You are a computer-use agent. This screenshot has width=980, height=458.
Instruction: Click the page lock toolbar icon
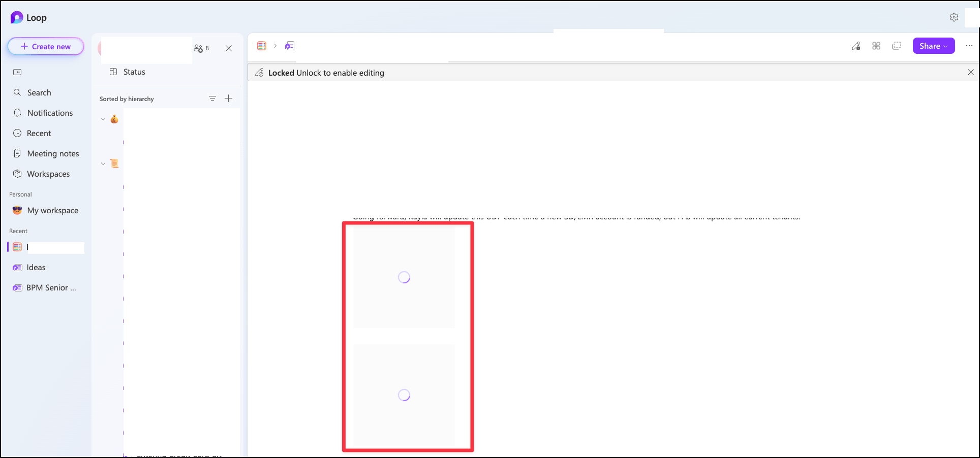[x=856, y=46]
